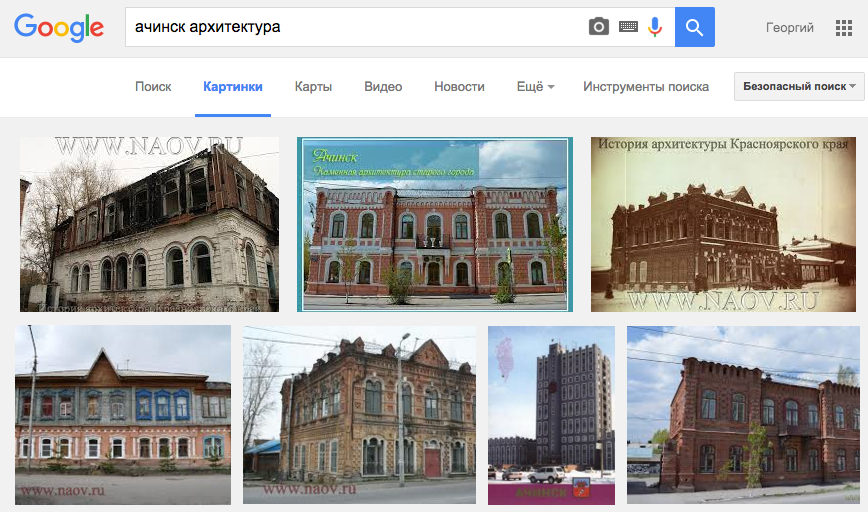868x512 pixels.
Task: Open the on-screen keyboard icon
Action: [628, 27]
